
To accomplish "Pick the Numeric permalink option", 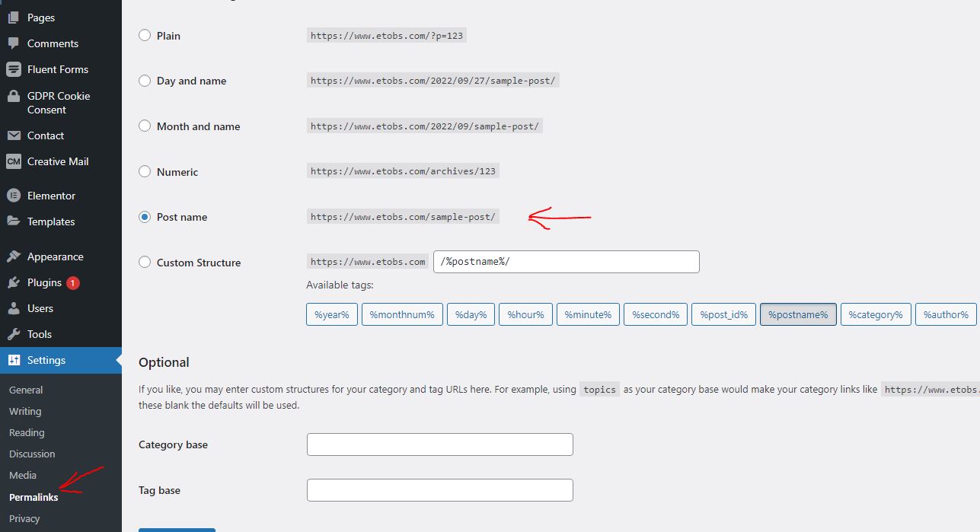I will pos(145,171).
